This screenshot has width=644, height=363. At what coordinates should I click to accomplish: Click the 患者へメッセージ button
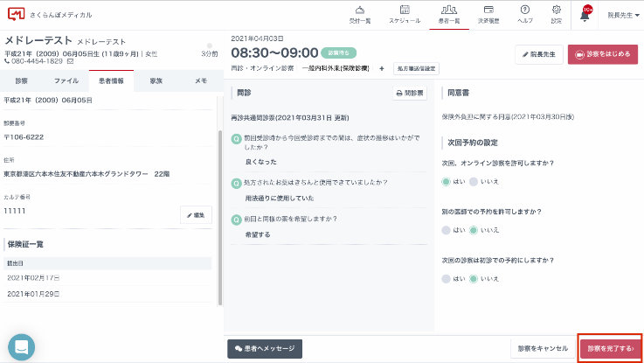(x=265, y=348)
